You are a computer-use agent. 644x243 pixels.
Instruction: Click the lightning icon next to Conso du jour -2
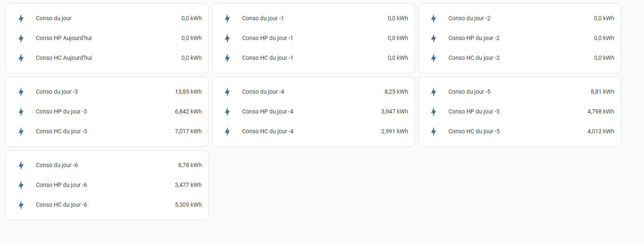tap(434, 19)
